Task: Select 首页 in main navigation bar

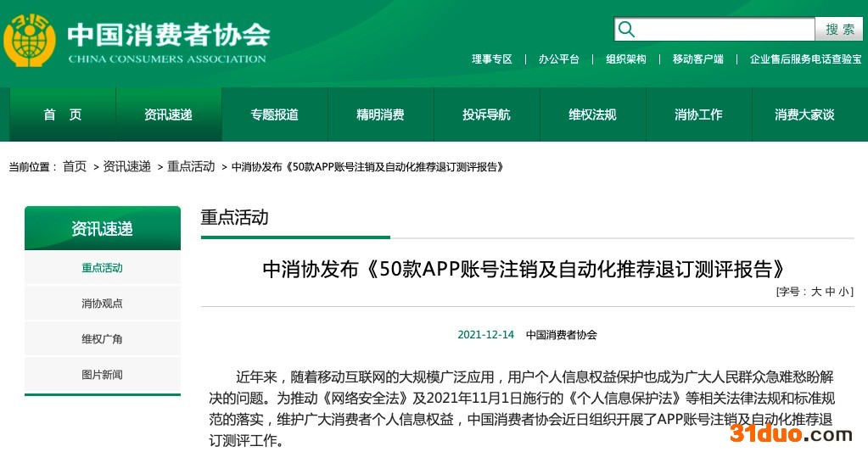Action: coord(63,114)
